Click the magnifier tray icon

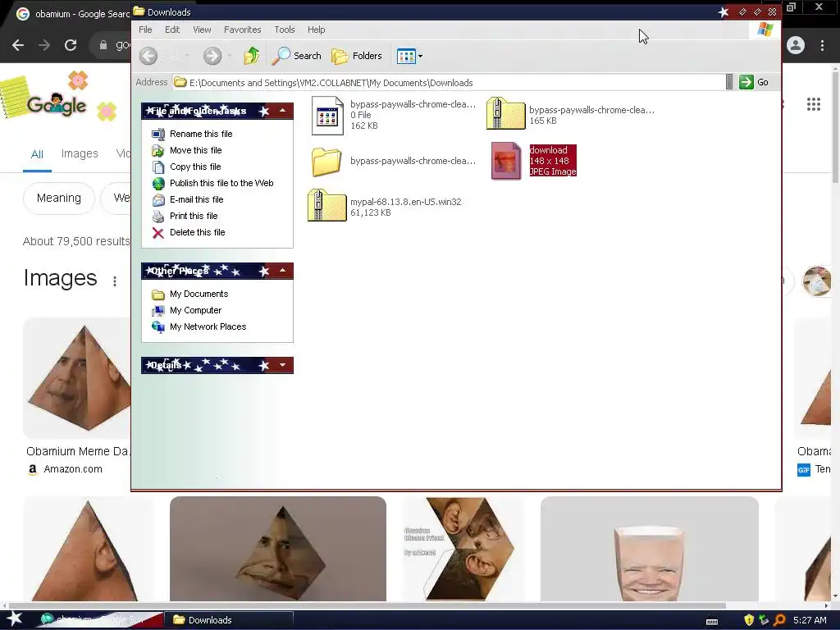pos(779,620)
